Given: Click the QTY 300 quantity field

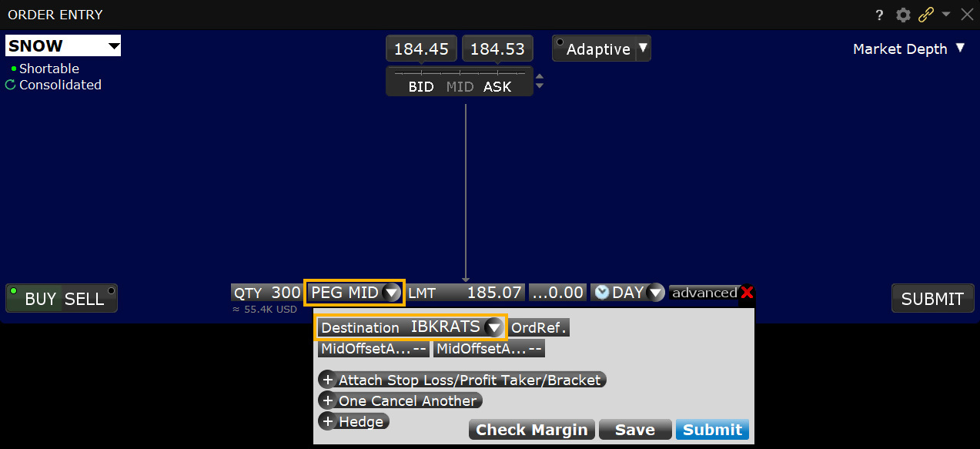Looking at the screenshot, I should (x=266, y=292).
